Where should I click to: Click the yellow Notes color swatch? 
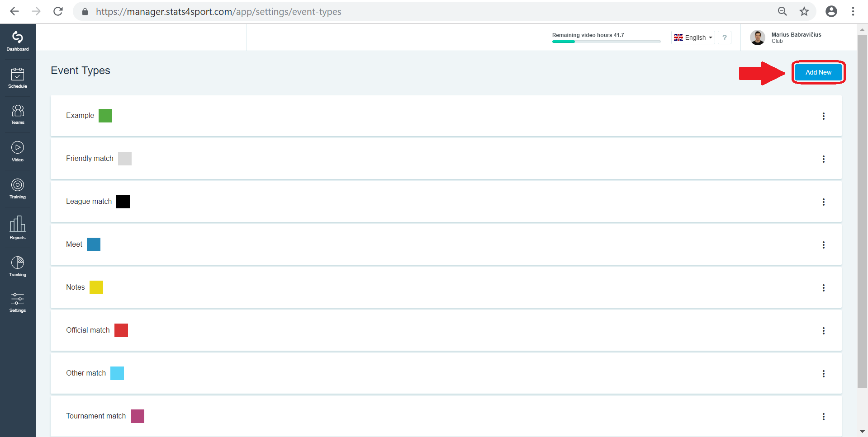[96, 287]
